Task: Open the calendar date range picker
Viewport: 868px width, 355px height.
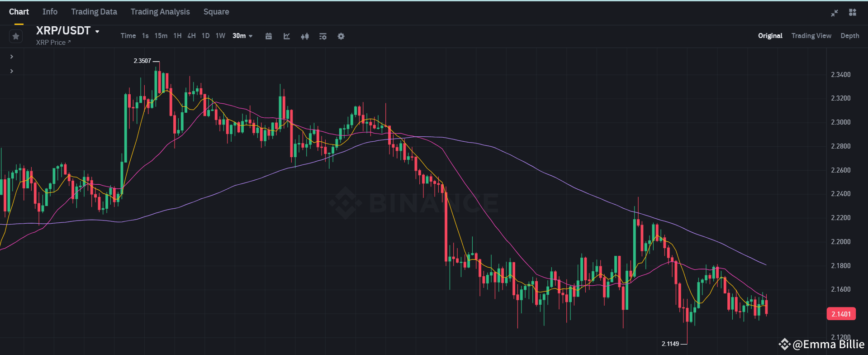Action: pos(269,36)
